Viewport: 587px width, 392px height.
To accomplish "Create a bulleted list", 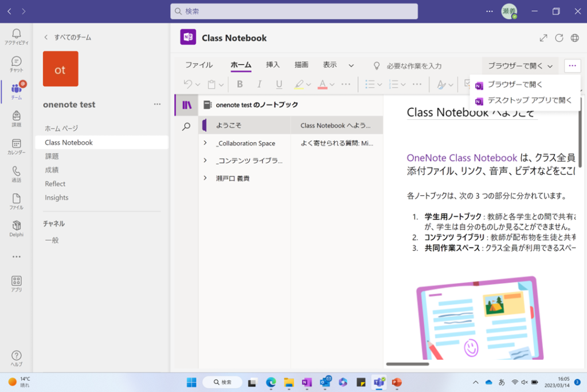I will [x=370, y=84].
